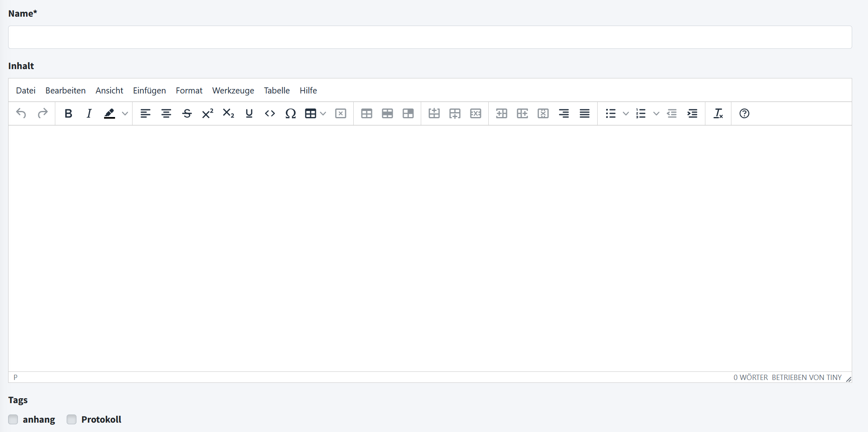868x432 pixels.
Task: Undo the last editor action
Action: click(21, 113)
